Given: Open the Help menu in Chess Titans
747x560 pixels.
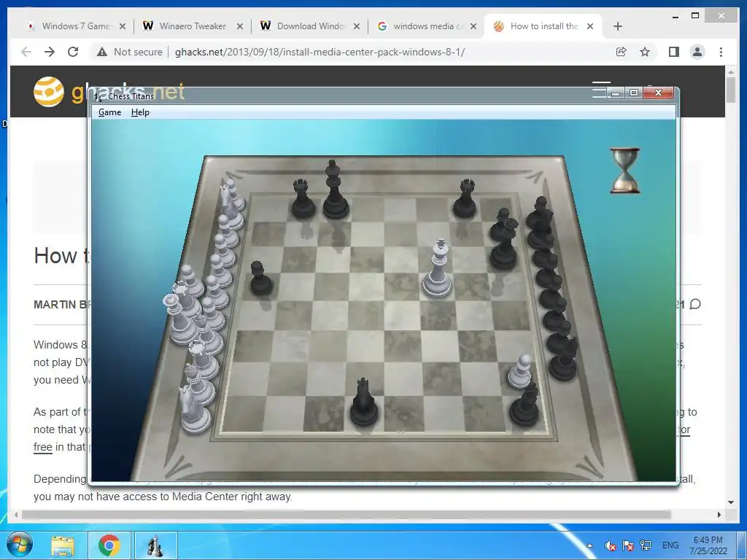Looking at the screenshot, I should pos(140,112).
